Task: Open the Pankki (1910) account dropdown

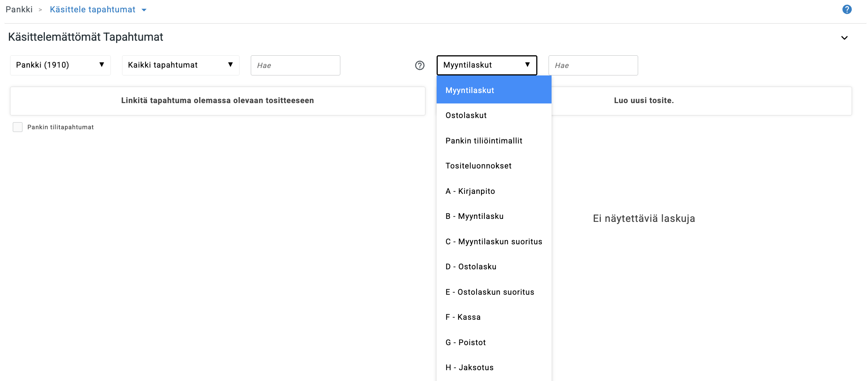Action: point(60,65)
